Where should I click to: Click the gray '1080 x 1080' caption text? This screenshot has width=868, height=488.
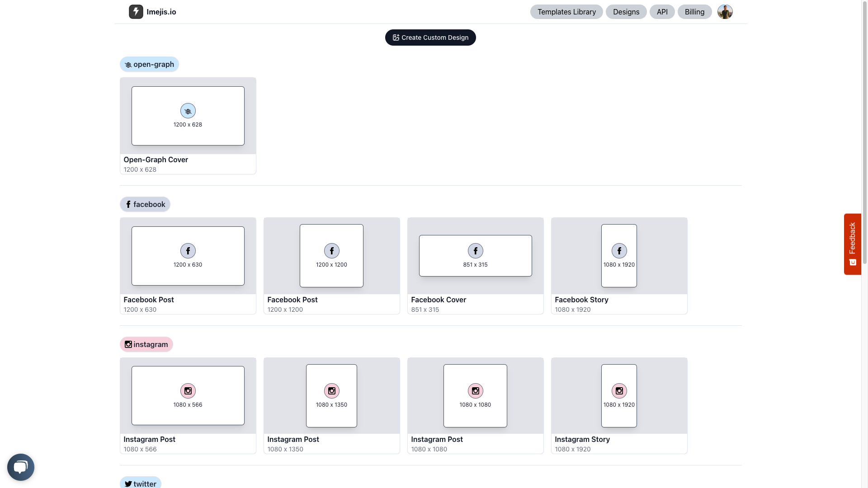click(429, 449)
